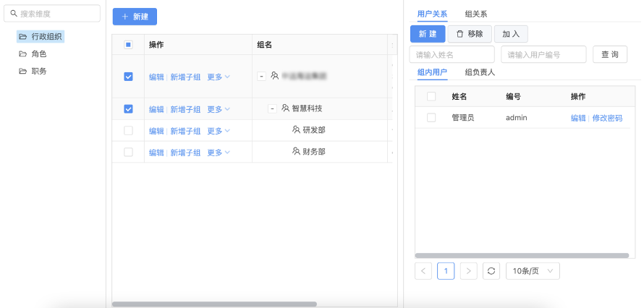Click the 查询 button

610,54
